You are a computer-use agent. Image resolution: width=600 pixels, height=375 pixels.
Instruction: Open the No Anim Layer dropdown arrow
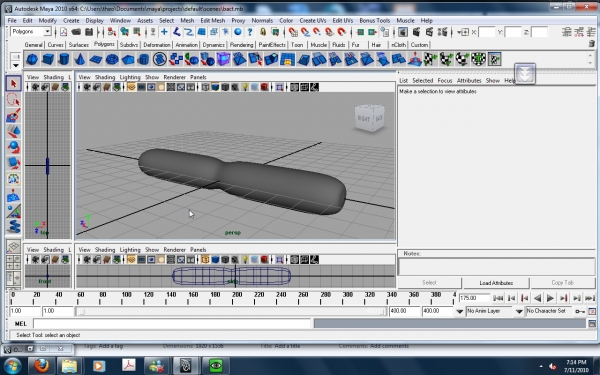coord(460,311)
